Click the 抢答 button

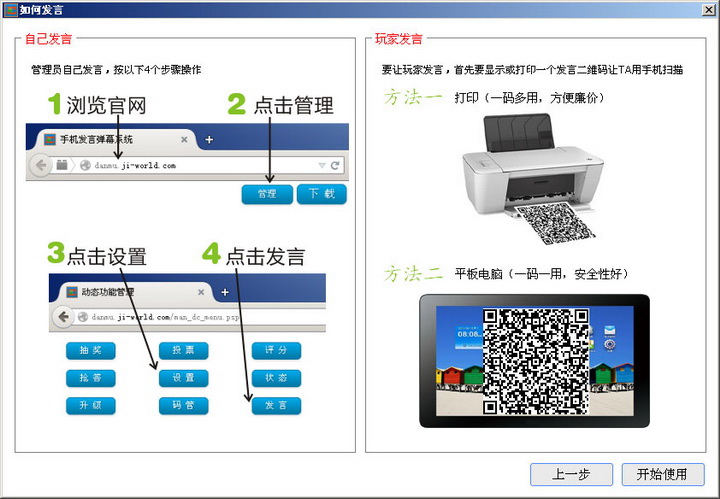90,378
